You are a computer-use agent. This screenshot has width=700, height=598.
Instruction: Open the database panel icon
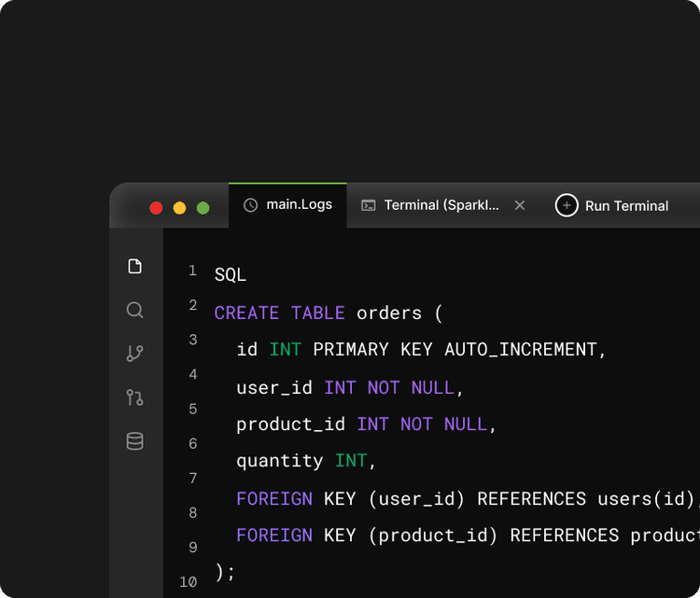134,441
